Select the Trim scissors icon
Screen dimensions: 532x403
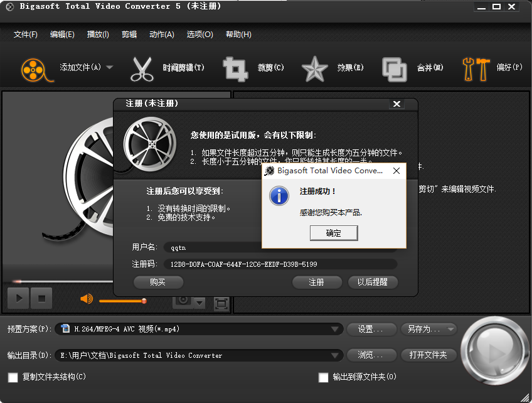click(142, 68)
